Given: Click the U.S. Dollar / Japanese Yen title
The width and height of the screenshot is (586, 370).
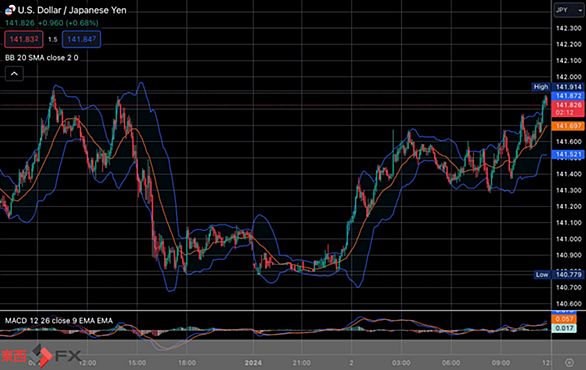Looking at the screenshot, I should 72,10.
